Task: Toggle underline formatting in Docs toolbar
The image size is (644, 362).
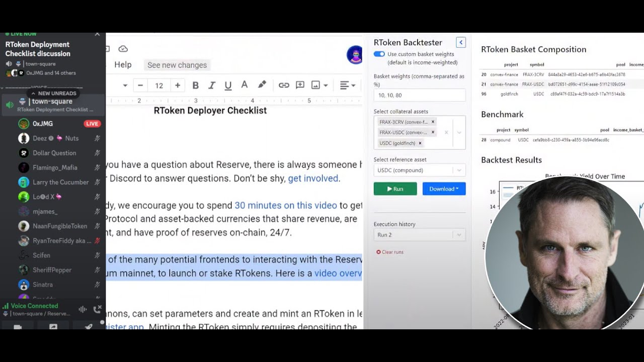Action: [x=228, y=85]
